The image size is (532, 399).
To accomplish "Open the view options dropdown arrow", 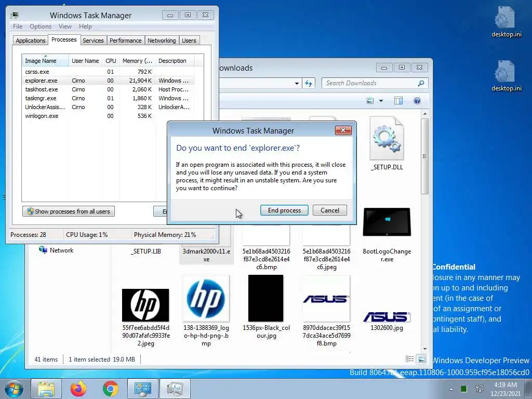I will tap(381, 101).
